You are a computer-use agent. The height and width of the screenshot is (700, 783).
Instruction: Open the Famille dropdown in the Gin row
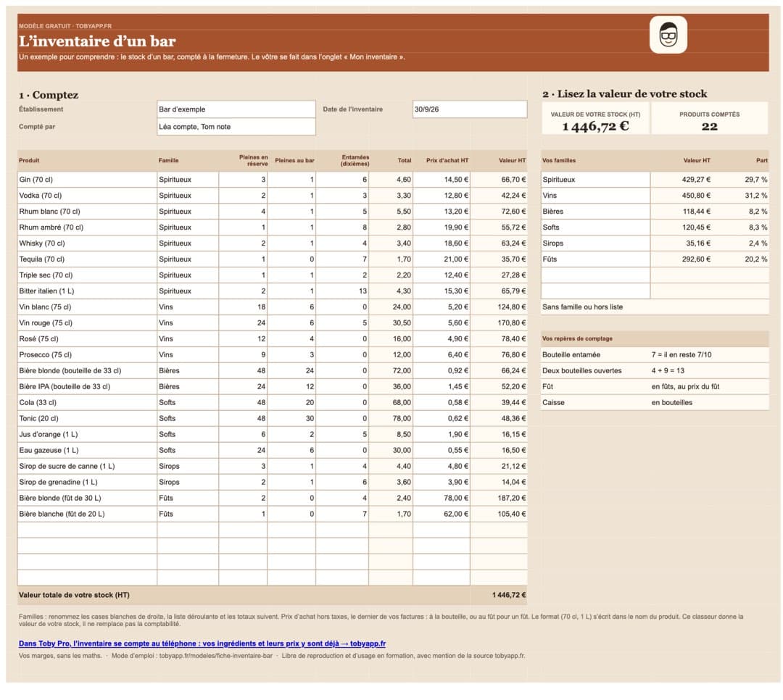point(188,180)
